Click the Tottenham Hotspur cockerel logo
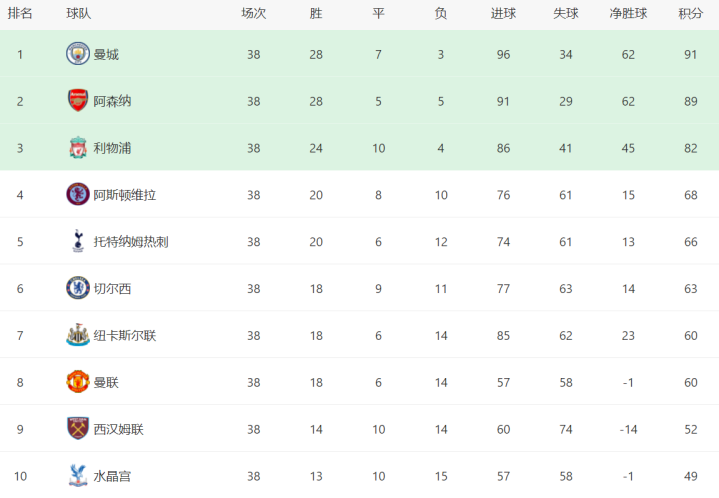The image size is (719, 498). click(78, 241)
